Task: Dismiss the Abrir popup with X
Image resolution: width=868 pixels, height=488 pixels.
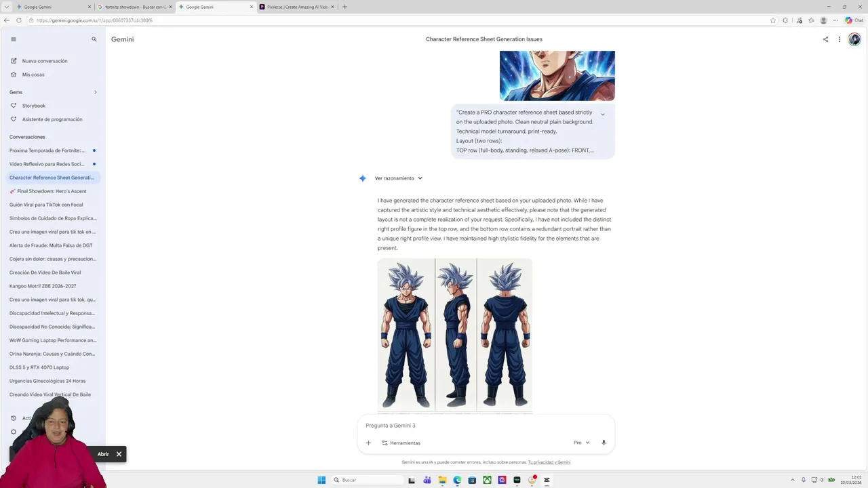Action: pos(119,454)
